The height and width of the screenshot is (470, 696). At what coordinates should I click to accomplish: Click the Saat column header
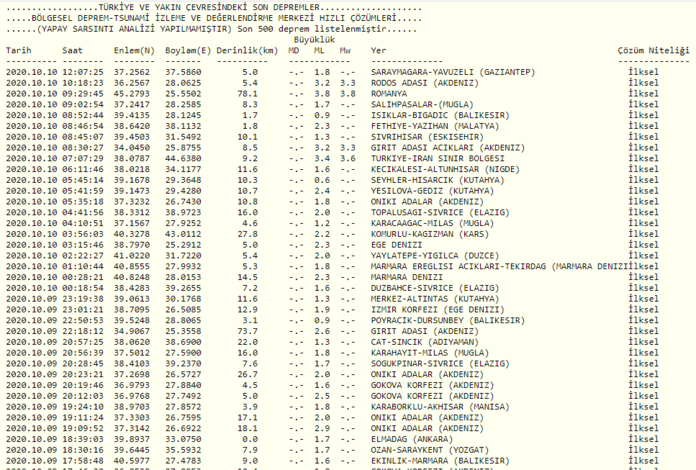pyautogui.click(x=72, y=51)
